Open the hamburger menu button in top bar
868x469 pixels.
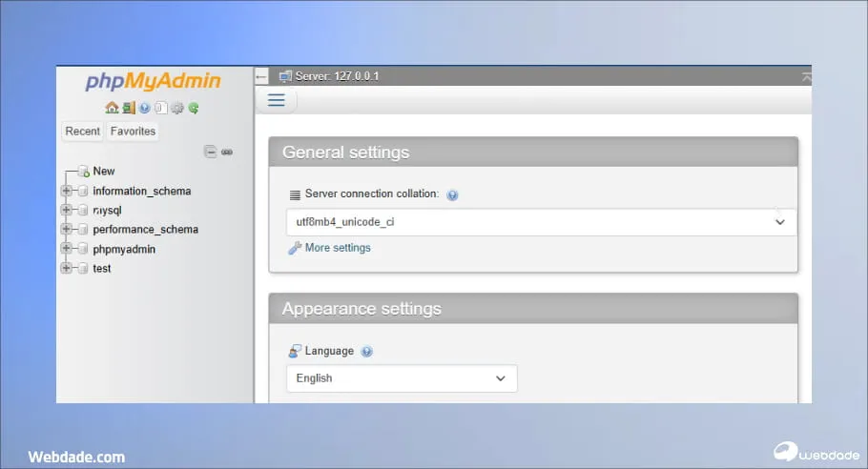(277, 100)
